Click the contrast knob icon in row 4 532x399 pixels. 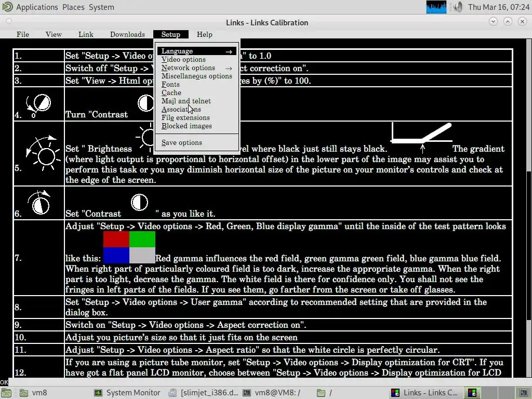[38, 106]
